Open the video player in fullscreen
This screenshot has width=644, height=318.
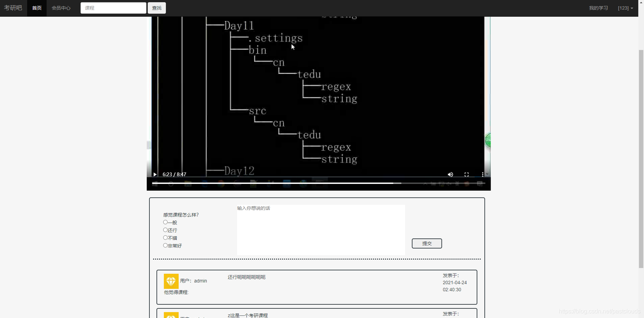[467, 174]
